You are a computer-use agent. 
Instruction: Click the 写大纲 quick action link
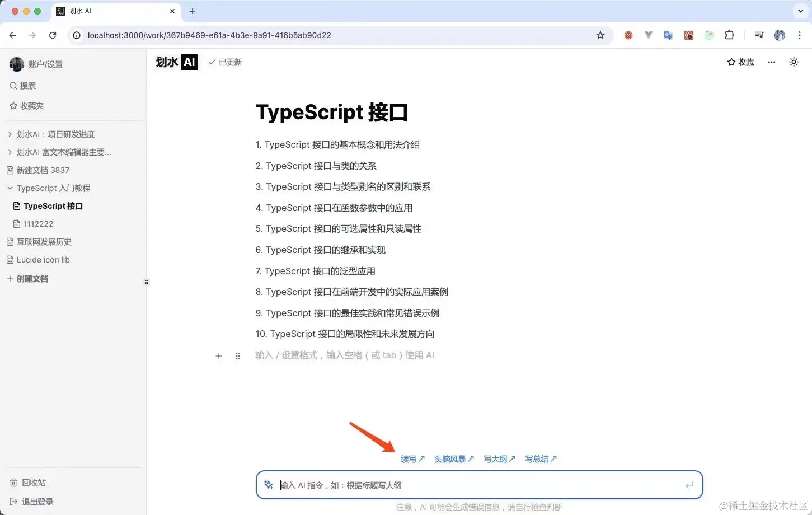pos(499,459)
